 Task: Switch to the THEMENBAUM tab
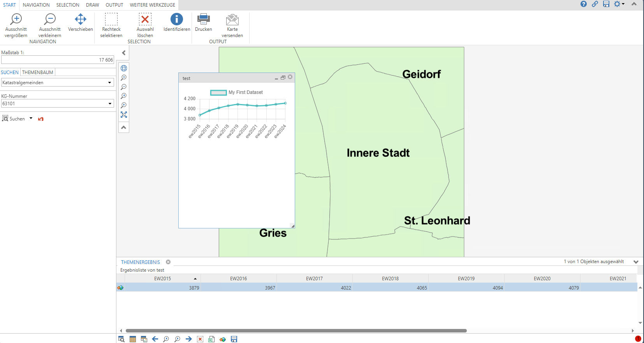pyautogui.click(x=38, y=72)
